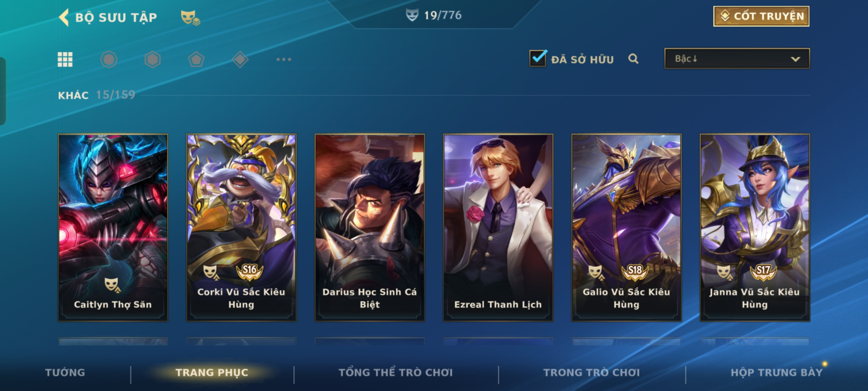The width and height of the screenshot is (868, 391).
Task: Open the Janna Vũ Sắc Kiêu Hùng skin
Action: click(755, 228)
